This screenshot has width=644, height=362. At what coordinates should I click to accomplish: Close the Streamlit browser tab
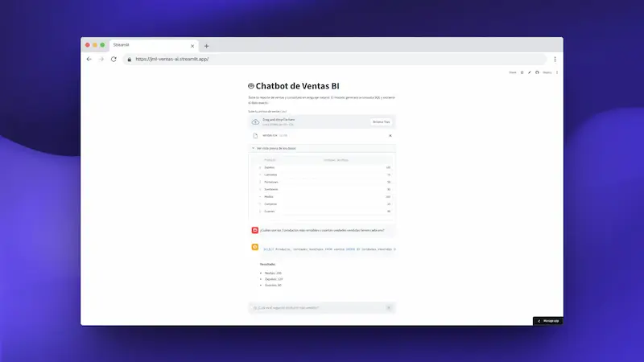click(x=192, y=46)
